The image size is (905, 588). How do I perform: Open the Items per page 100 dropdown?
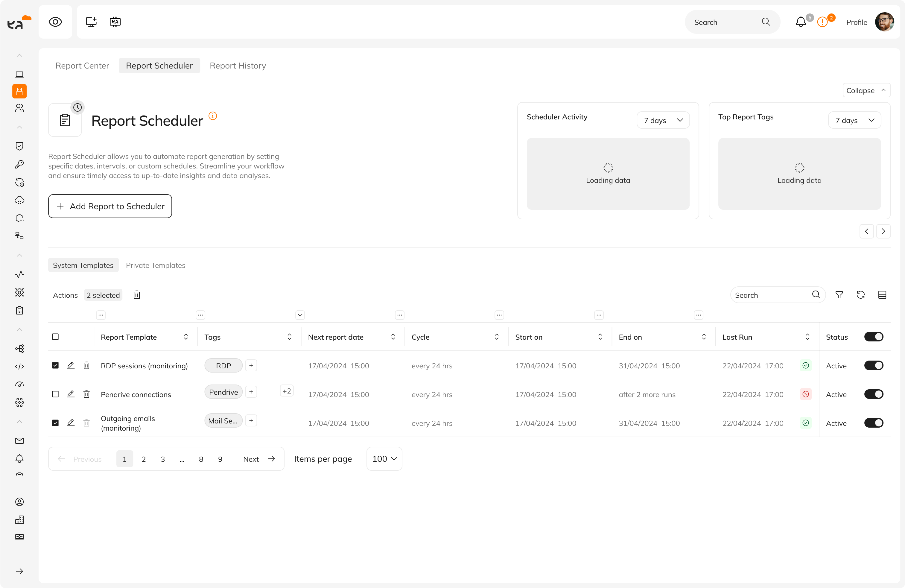(x=384, y=459)
